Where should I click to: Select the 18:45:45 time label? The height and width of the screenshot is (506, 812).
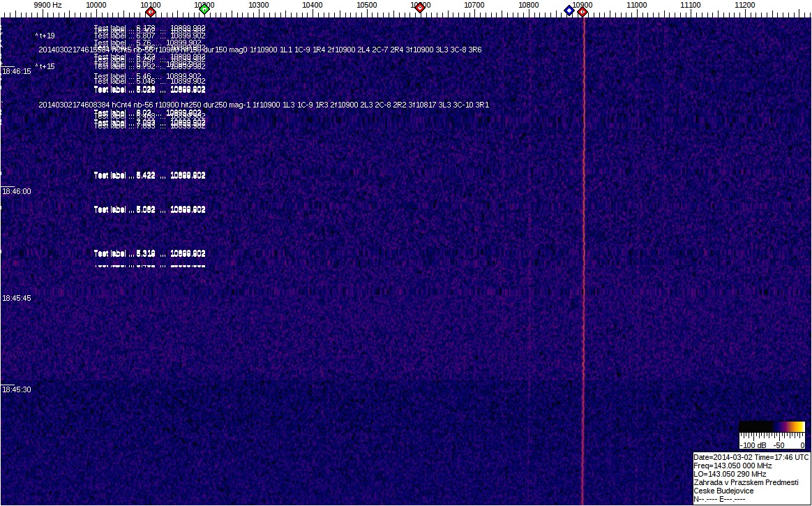(16, 298)
